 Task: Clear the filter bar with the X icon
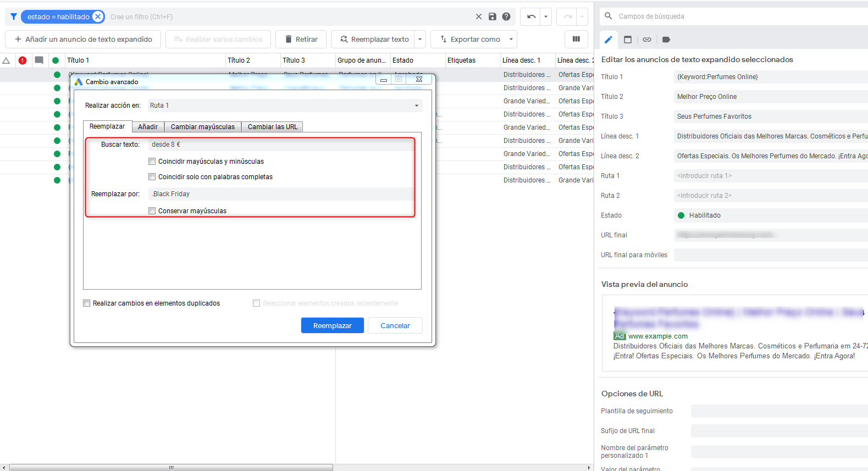tap(479, 16)
